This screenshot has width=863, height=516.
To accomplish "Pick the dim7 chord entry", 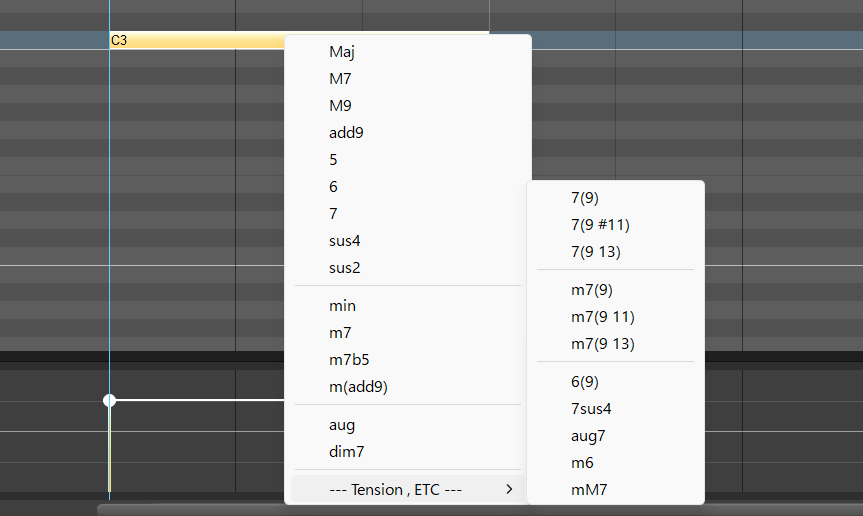I will tap(346, 452).
